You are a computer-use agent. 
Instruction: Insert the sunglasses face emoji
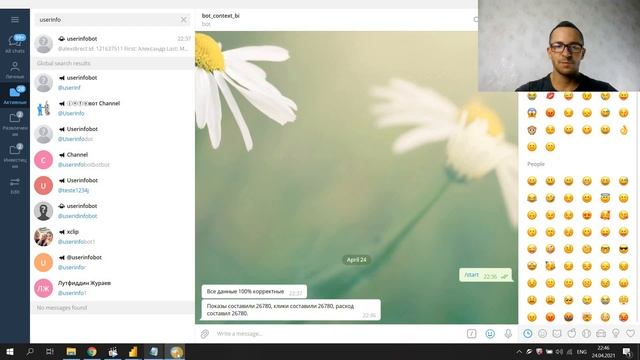[623, 249]
